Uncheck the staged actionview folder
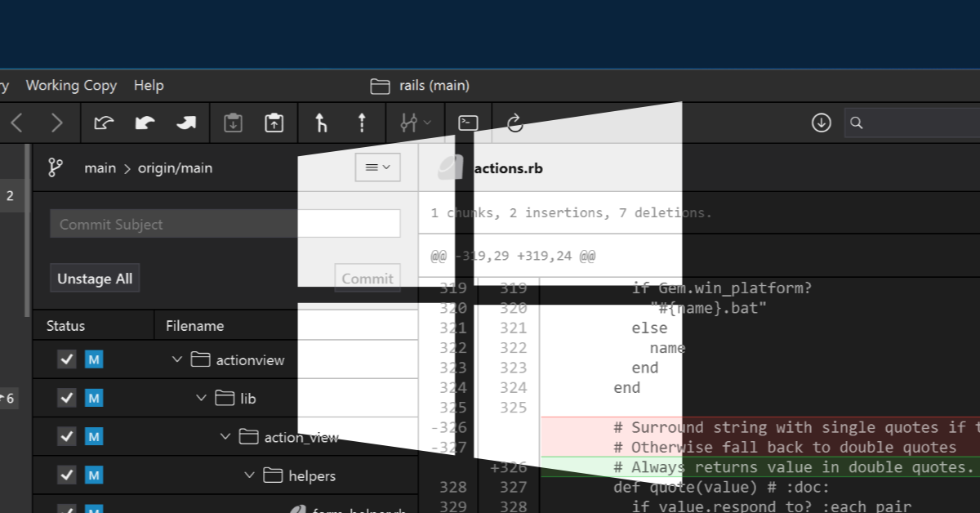Screen dimensions: 980x513 point(67,359)
